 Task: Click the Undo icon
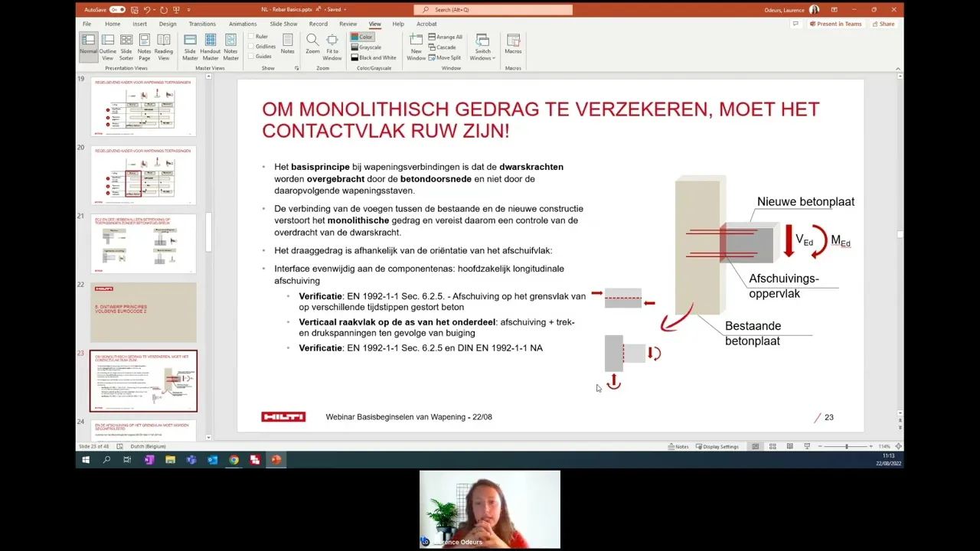point(146,10)
